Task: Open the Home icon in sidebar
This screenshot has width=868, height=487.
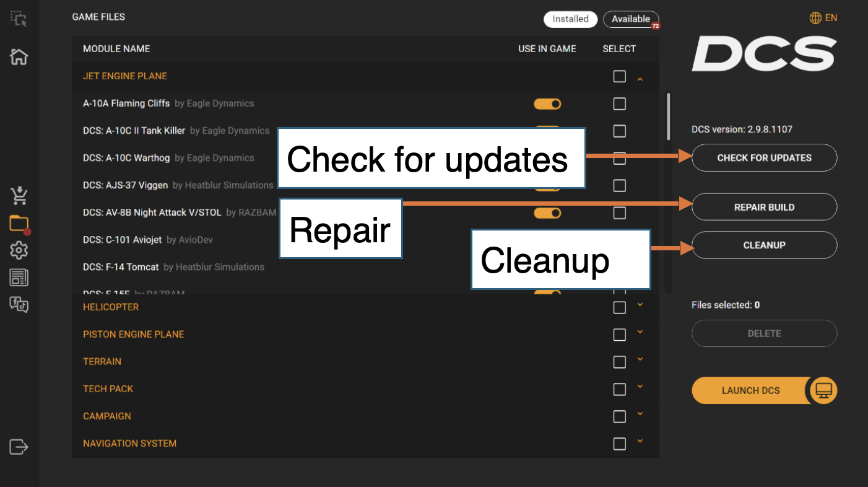Action: (x=19, y=57)
